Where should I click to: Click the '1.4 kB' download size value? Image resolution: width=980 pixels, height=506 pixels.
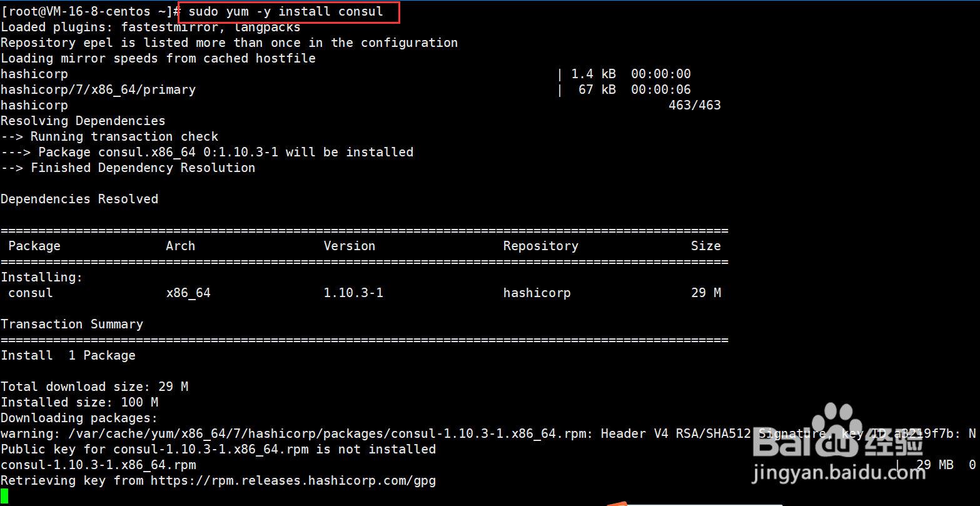(x=594, y=74)
